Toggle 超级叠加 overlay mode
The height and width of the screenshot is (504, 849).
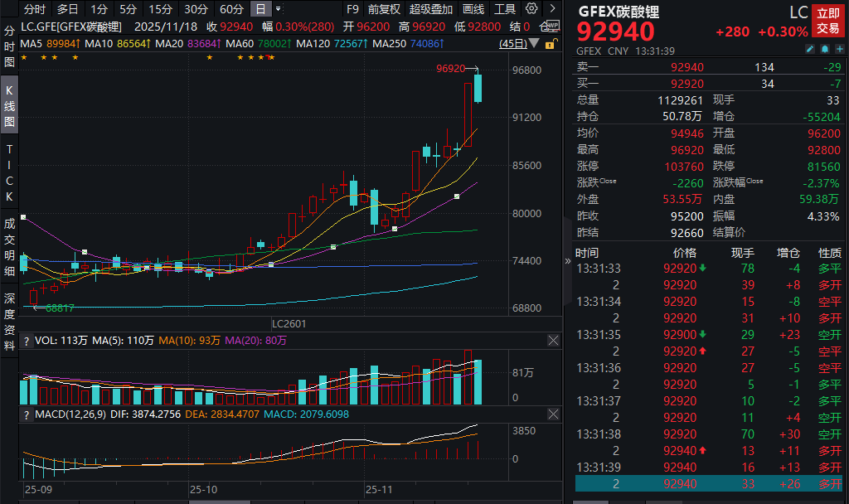431,9
